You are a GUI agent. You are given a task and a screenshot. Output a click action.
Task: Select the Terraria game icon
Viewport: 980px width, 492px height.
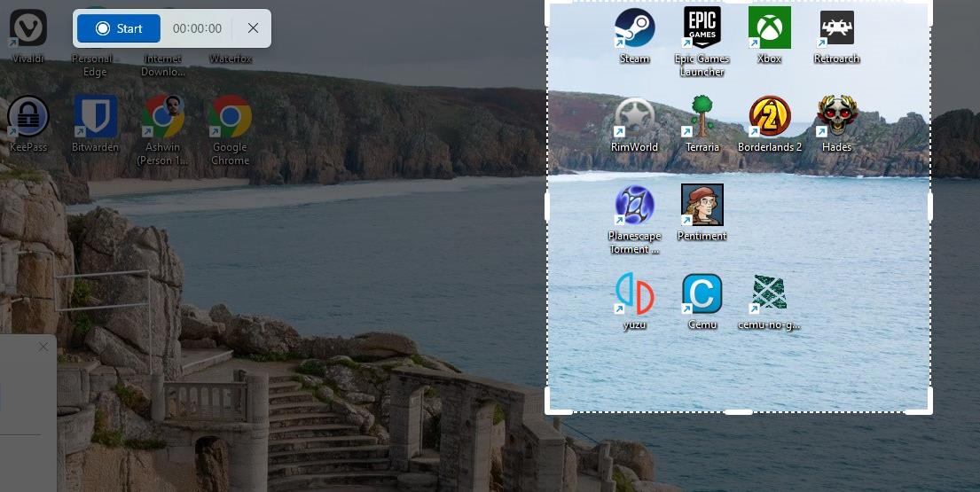[x=702, y=117]
